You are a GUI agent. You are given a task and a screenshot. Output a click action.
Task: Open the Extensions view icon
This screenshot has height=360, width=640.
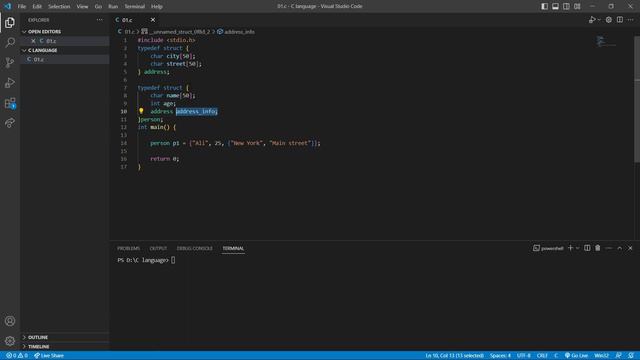(x=10, y=103)
